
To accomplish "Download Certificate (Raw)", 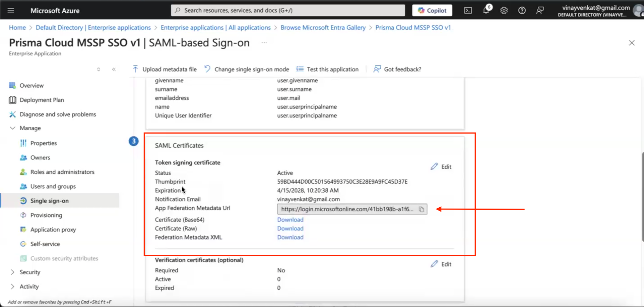I will pyautogui.click(x=290, y=228).
